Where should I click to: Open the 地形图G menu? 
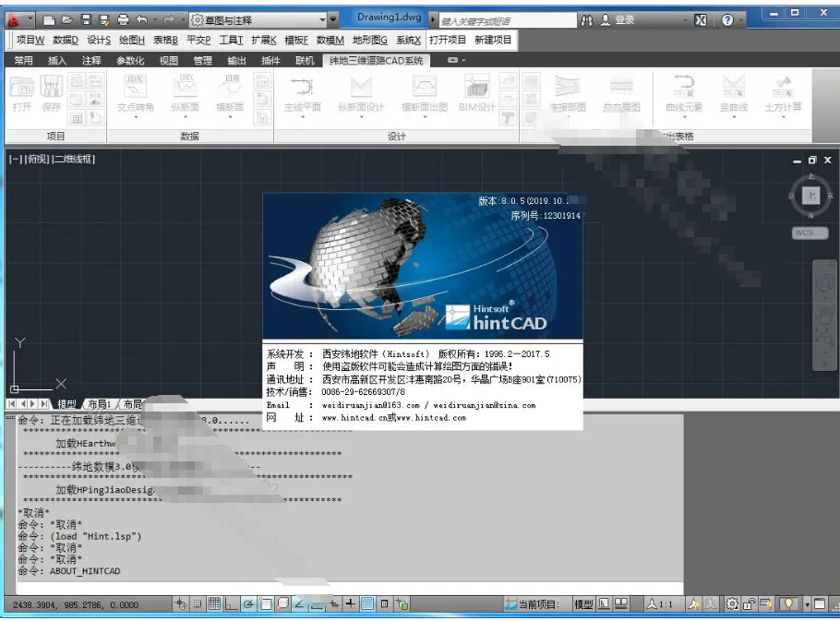coord(369,41)
